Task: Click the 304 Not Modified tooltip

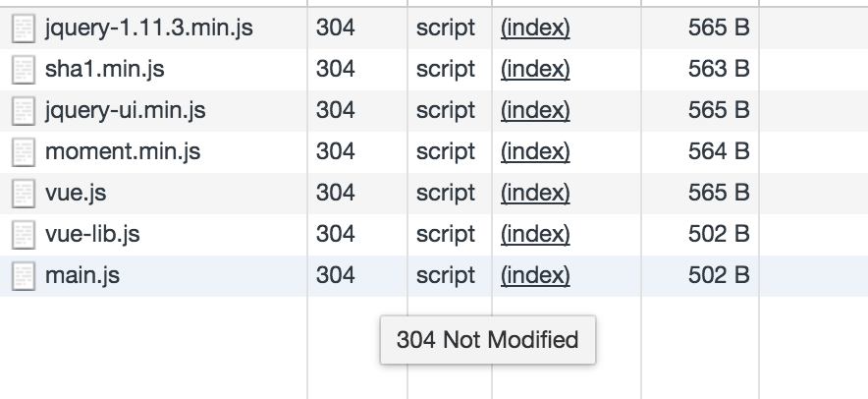Action: click(488, 340)
